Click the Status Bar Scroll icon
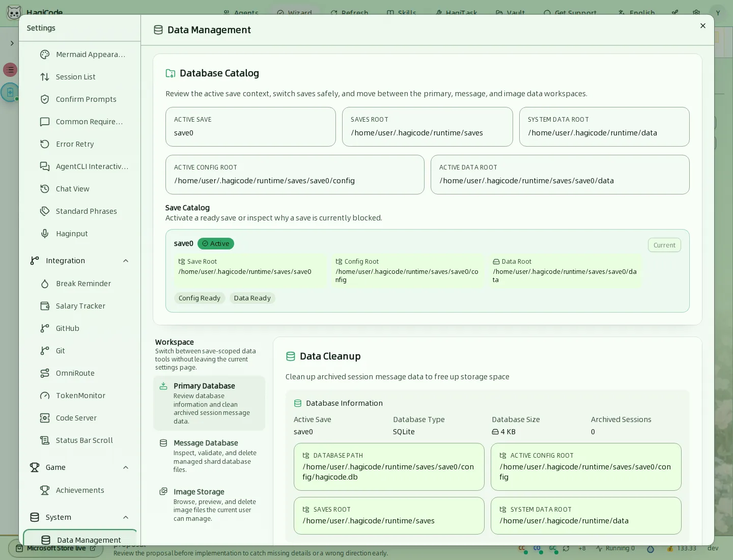Viewport: 733px width, 560px height. pos(45,440)
